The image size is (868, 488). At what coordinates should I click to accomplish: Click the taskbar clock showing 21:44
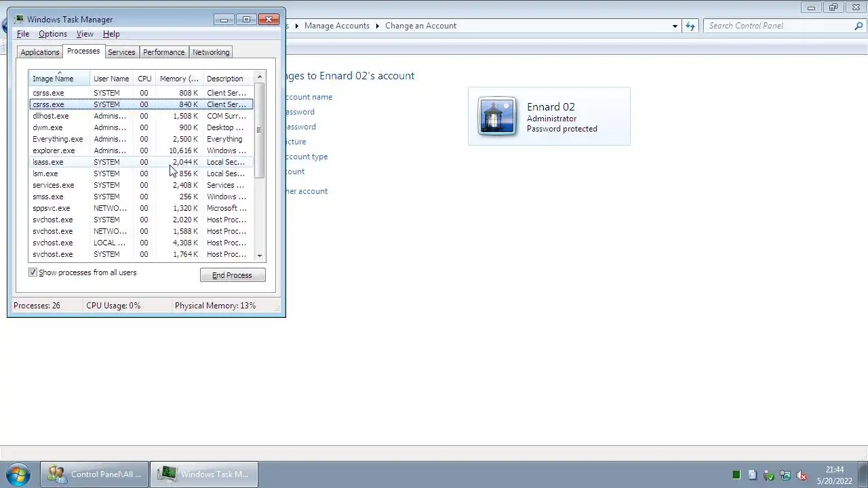pyautogui.click(x=835, y=475)
